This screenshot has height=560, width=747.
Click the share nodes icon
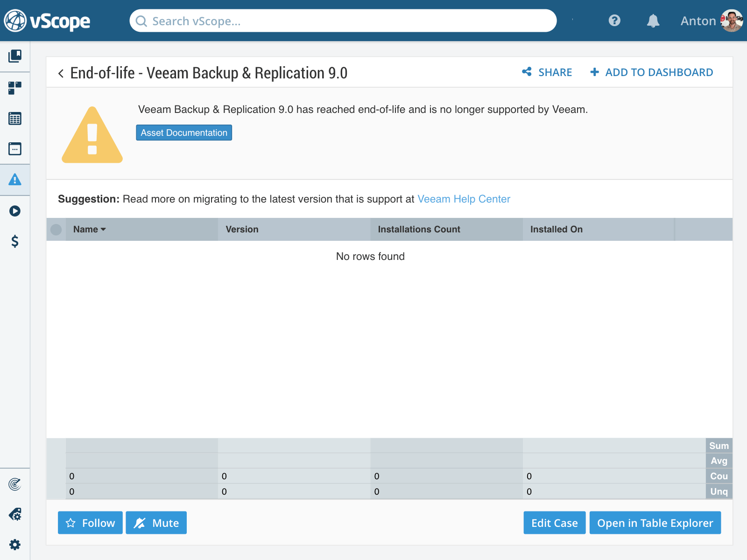527,72
